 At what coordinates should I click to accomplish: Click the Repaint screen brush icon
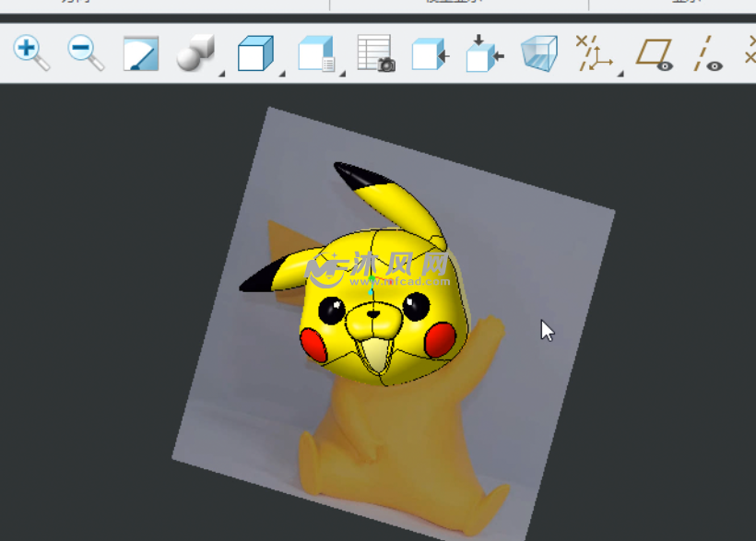coord(141,53)
